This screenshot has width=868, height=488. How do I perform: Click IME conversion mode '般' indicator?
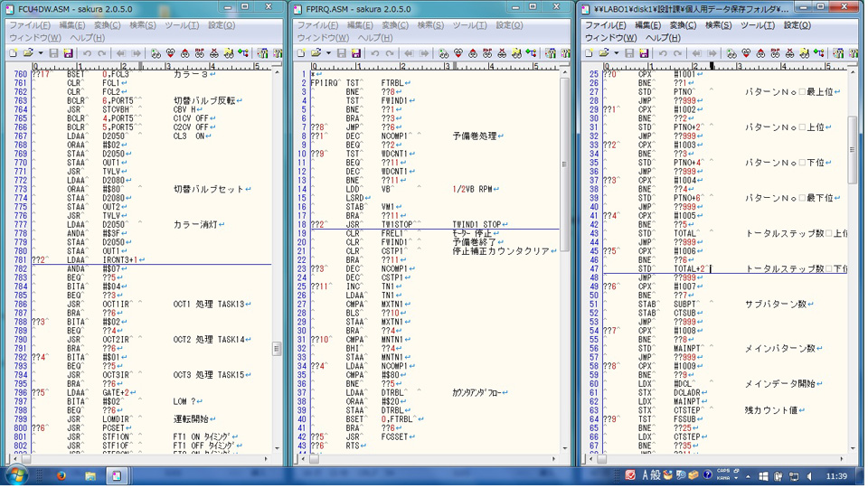point(655,476)
